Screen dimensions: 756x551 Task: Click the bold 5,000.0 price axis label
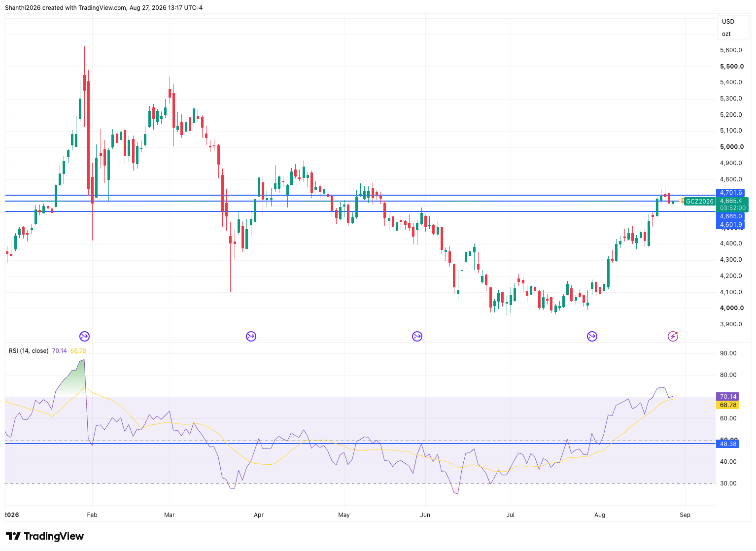pos(732,147)
